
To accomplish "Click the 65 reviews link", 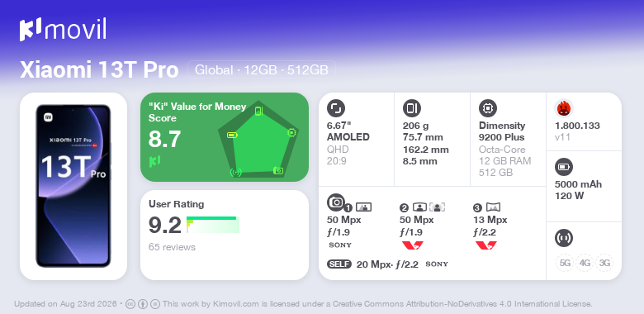I will 172,247.
